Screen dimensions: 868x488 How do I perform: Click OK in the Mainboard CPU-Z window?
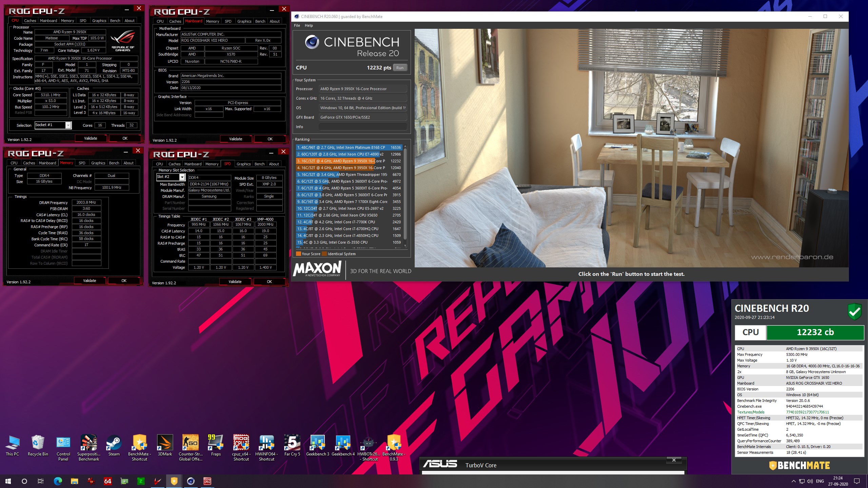tap(270, 139)
